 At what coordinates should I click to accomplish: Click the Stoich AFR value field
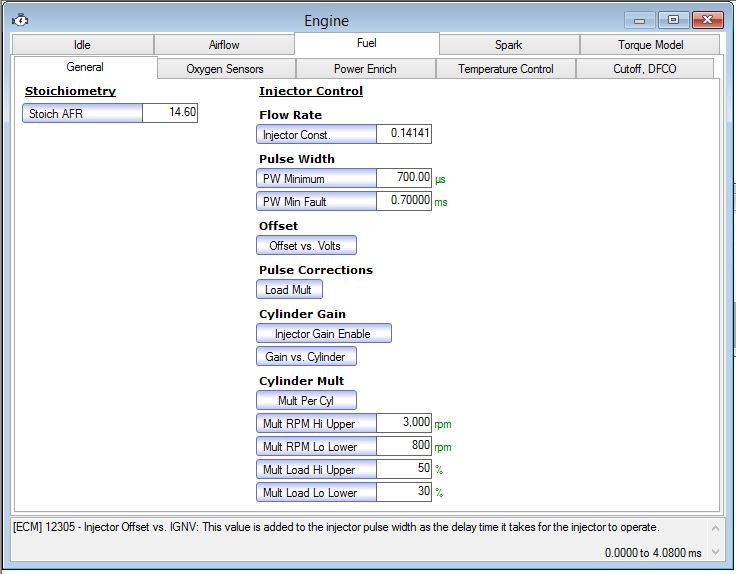(x=170, y=113)
